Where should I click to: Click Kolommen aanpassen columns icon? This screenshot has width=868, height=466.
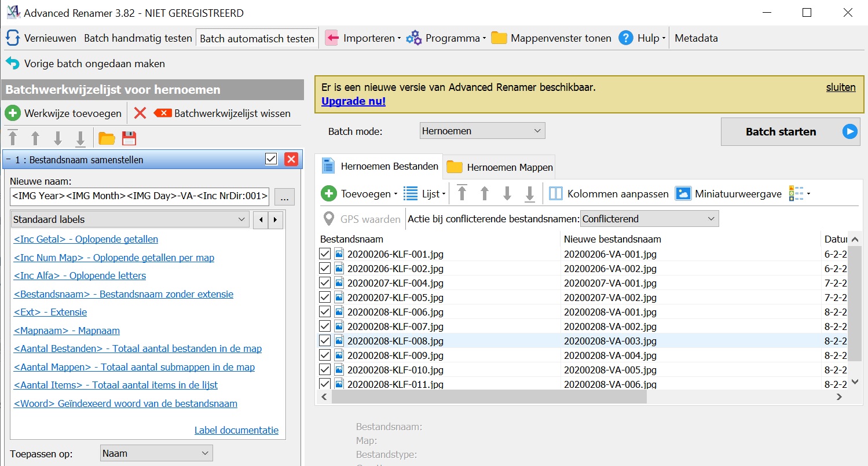tap(556, 194)
